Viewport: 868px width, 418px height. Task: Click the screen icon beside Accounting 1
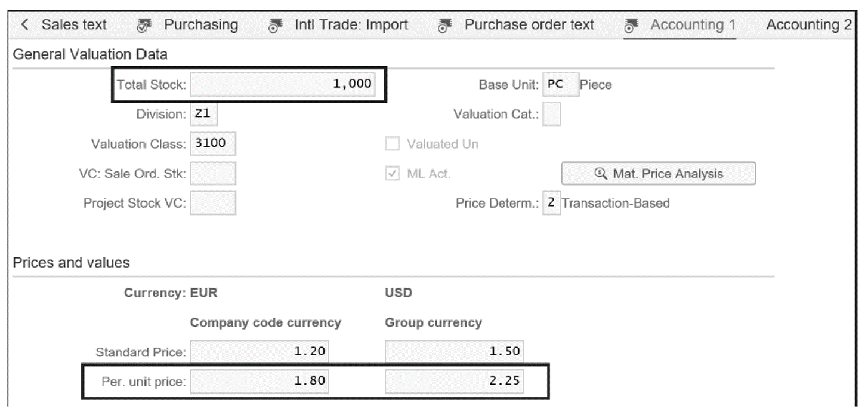629,25
